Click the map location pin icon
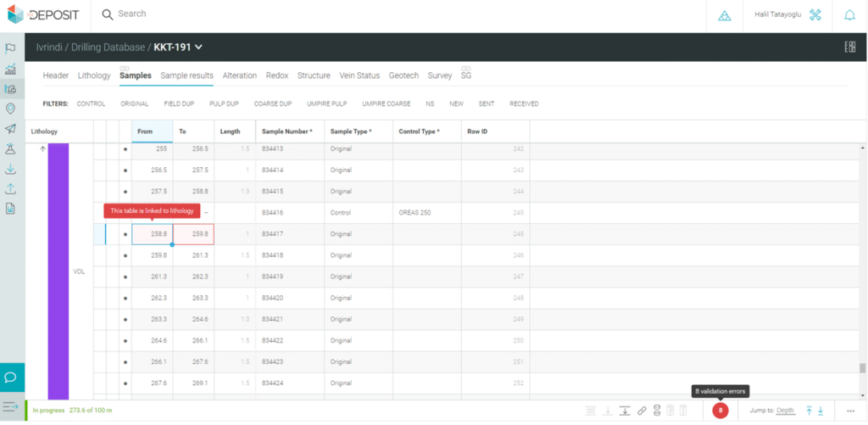This screenshot has width=868, height=425. click(x=10, y=109)
